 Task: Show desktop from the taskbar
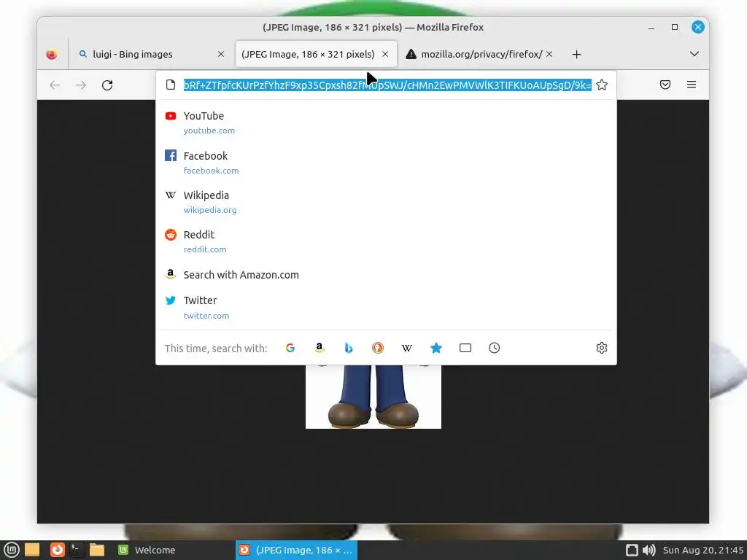tap(32, 550)
